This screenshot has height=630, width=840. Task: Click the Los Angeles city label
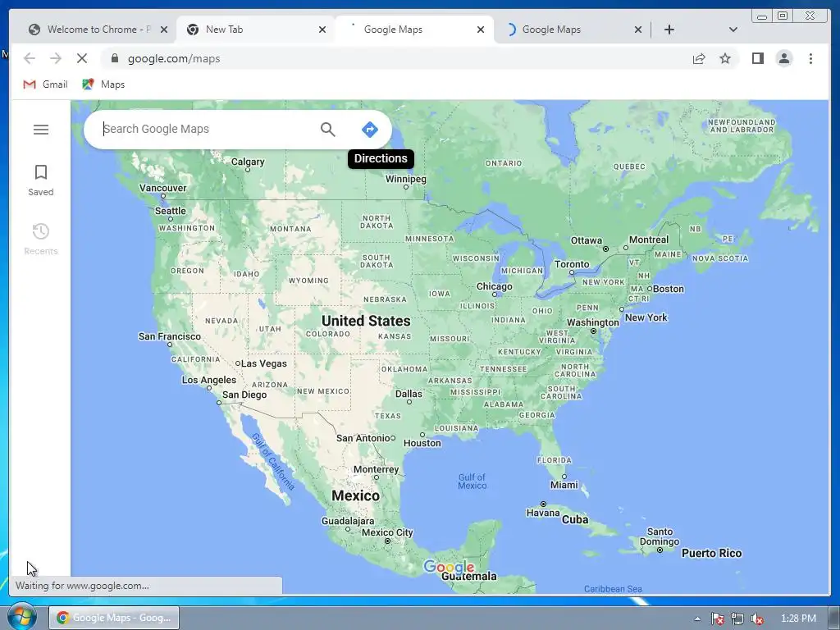[x=209, y=380]
